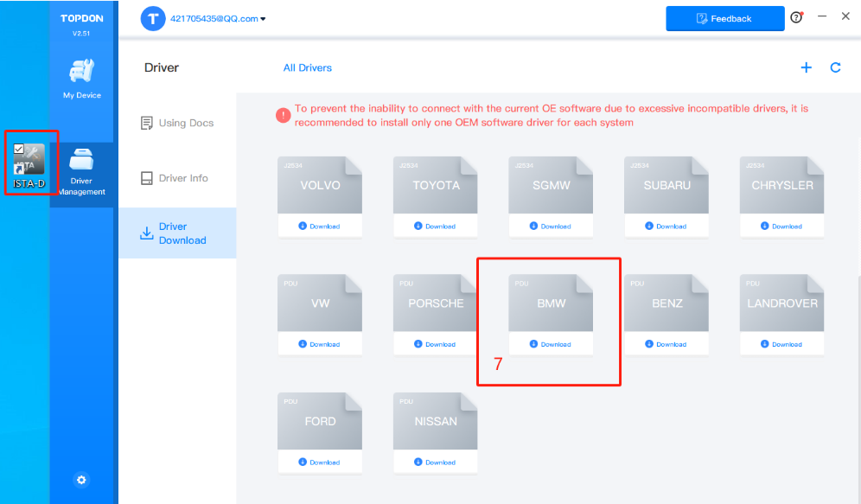861x504 pixels.
Task: Click the TOPDON logo text
Action: point(82,18)
